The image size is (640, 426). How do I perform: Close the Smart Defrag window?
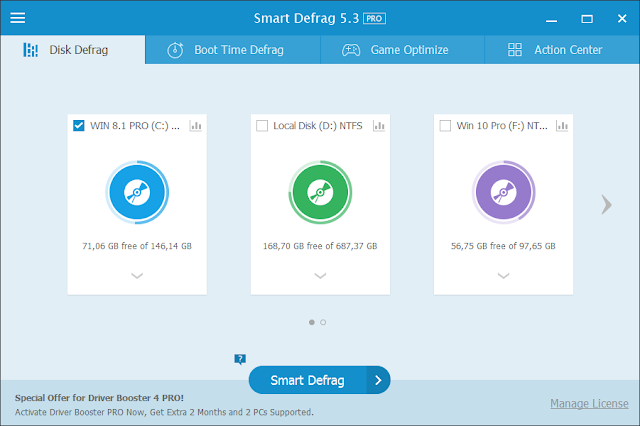622,18
